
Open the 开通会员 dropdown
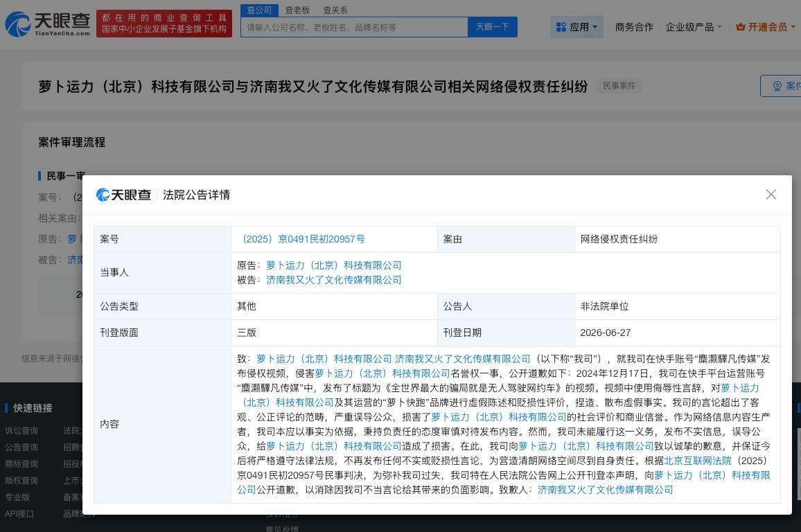765,27
